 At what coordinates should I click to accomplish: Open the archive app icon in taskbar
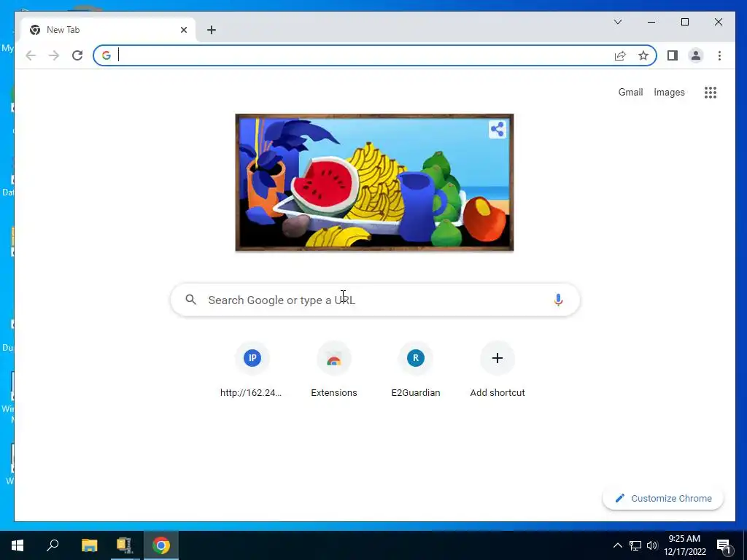pos(125,545)
